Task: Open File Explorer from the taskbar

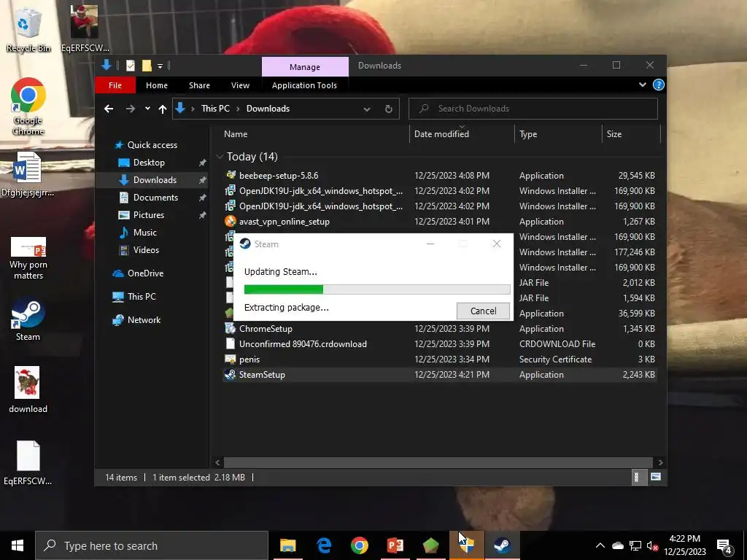Action: coord(287,545)
